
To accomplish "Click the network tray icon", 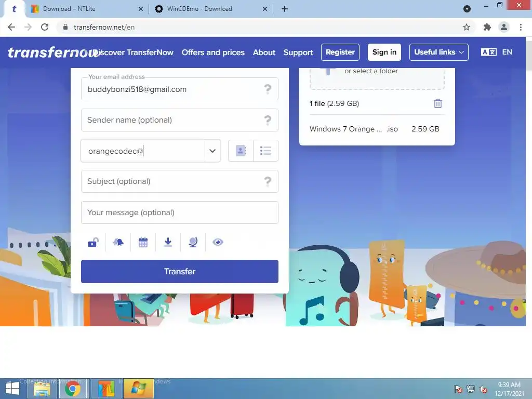I will pos(471,389).
